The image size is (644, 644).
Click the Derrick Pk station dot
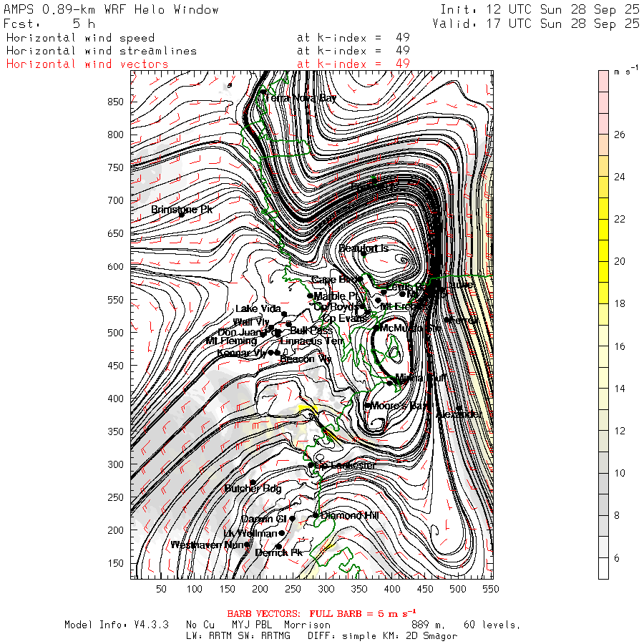coord(278,547)
